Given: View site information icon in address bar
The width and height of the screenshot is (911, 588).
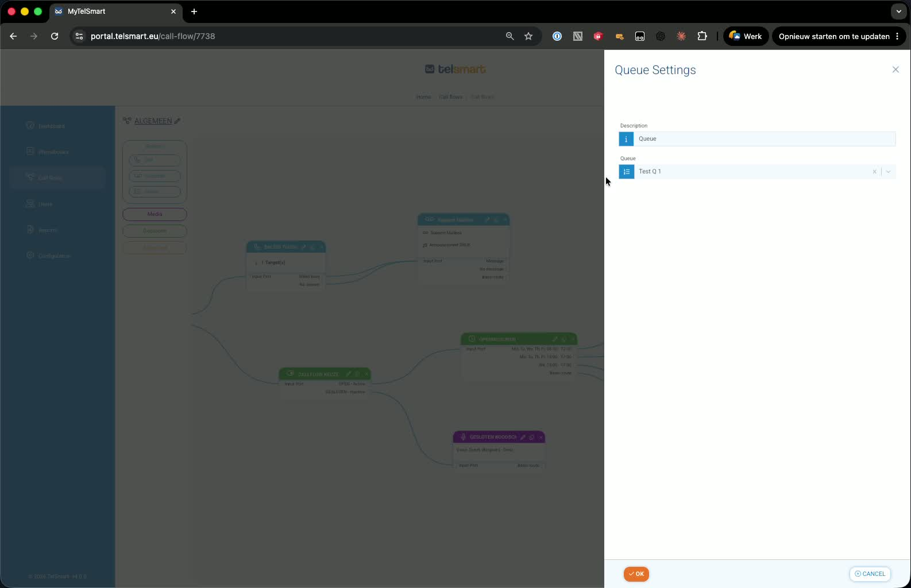Looking at the screenshot, I should 79,36.
